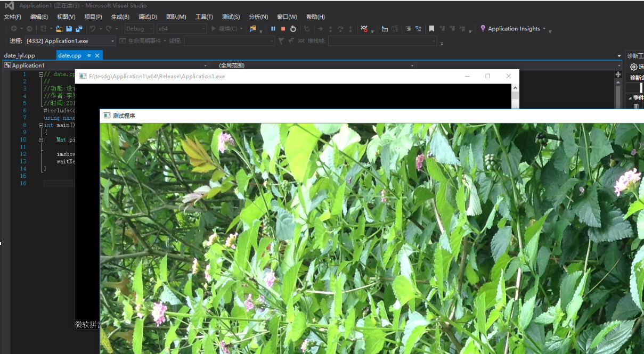Collapse the int main() block at line 8
644x354 pixels.
[x=41, y=126]
